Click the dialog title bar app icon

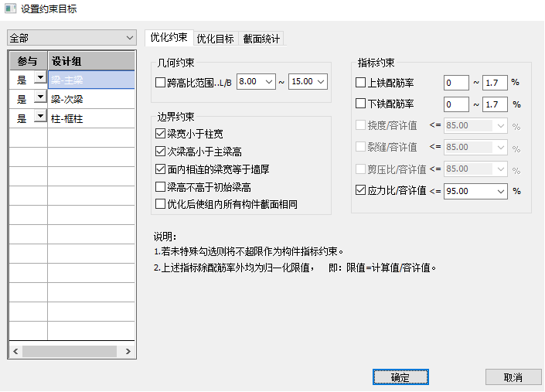(x=10, y=9)
